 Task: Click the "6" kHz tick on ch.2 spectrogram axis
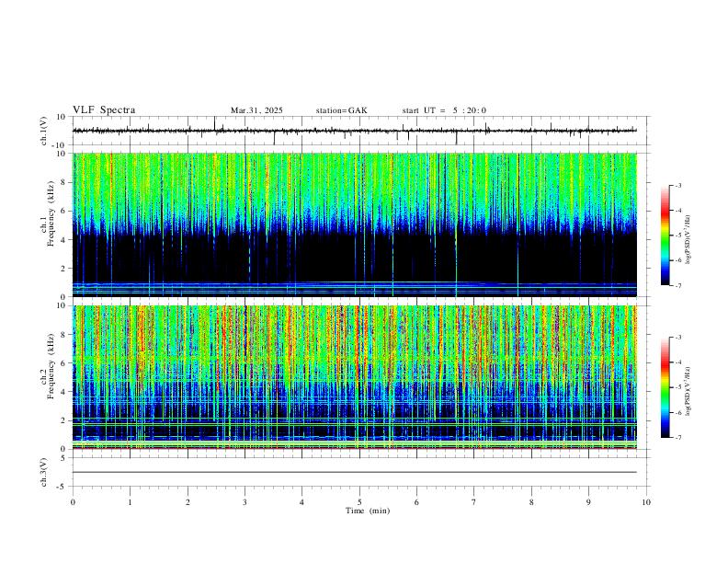point(64,362)
